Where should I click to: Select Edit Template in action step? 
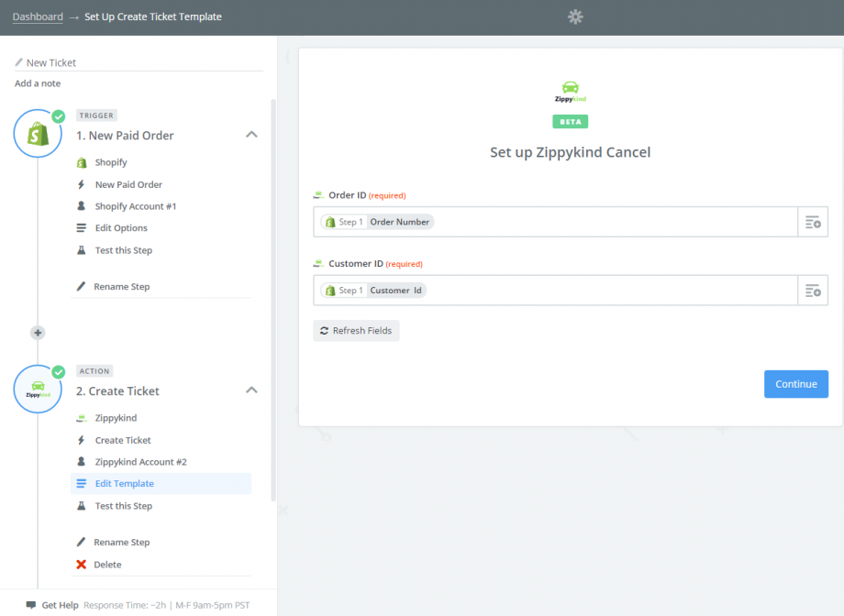coord(161,484)
